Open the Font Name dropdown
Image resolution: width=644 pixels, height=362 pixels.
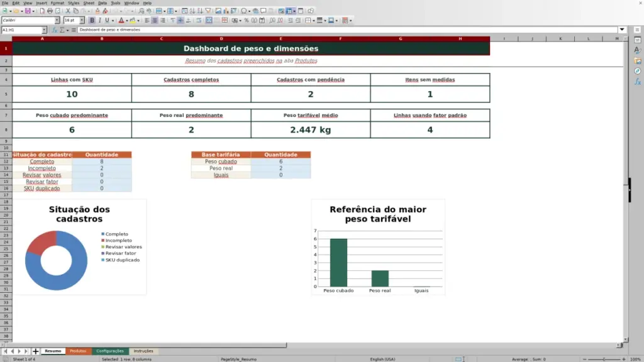click(x=57, y=21)
